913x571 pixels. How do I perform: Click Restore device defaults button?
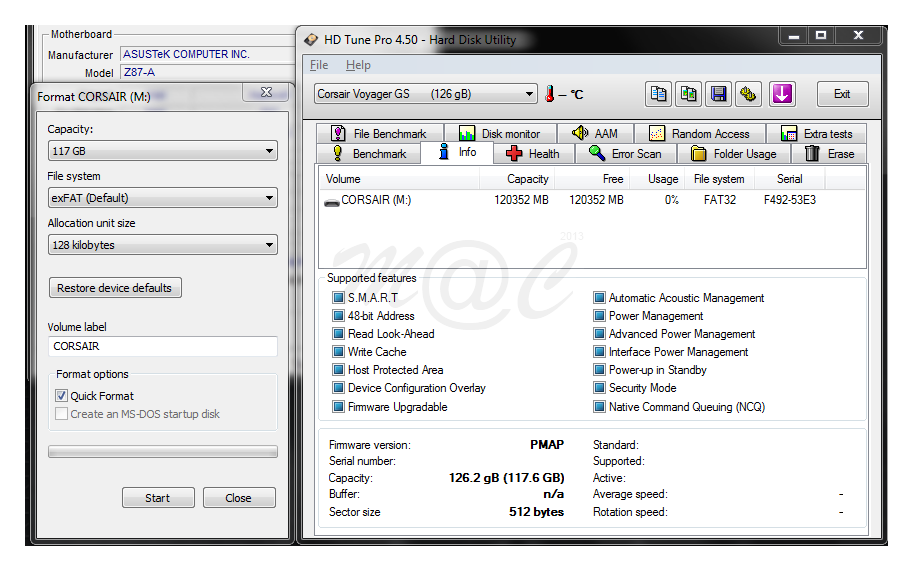(x=115, y=288)
